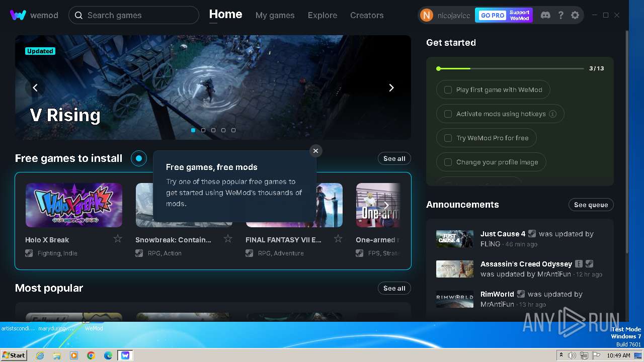The height and width of the screenshot is (362, 644).
Task: Go to next featured game slide
Action: [391, 87]
